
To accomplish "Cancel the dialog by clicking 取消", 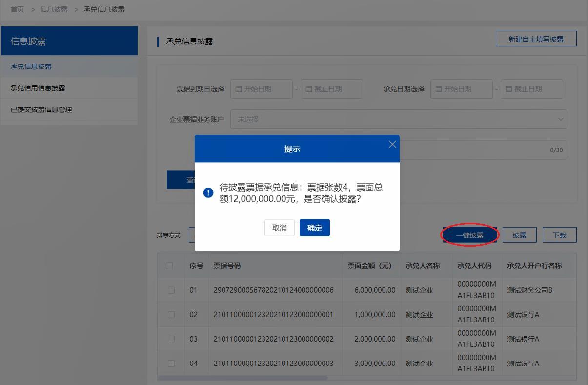I will tap(279, 227).
